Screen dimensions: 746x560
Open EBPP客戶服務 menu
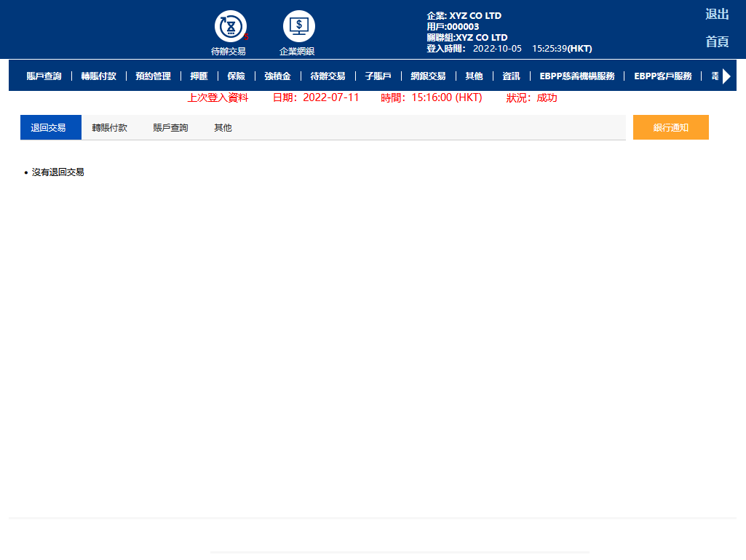(x=662, y=76)
